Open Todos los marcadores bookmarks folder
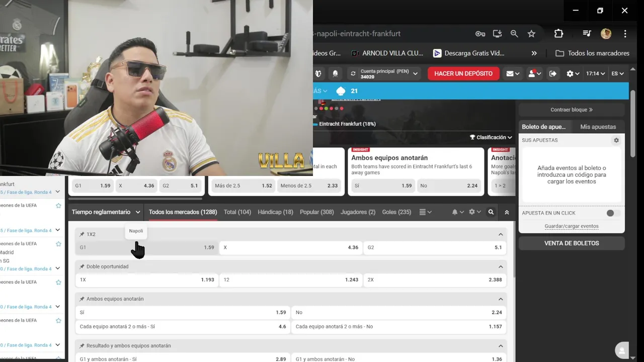This screenshot has width=644, height=362. click(593, 53)
